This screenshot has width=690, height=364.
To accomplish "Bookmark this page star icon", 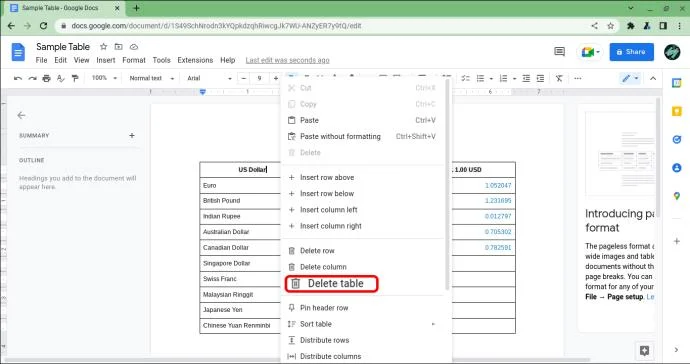I will pos(610,26).
